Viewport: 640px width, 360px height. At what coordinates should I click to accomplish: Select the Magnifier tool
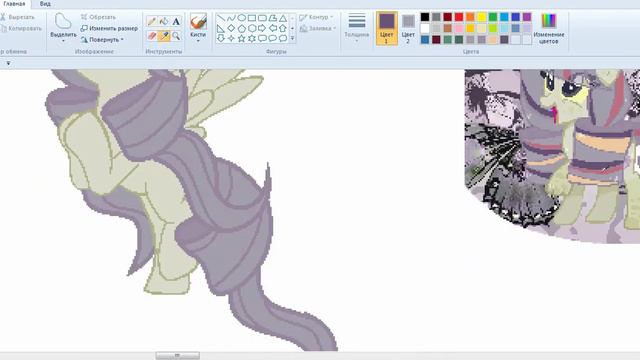(176, 36)
